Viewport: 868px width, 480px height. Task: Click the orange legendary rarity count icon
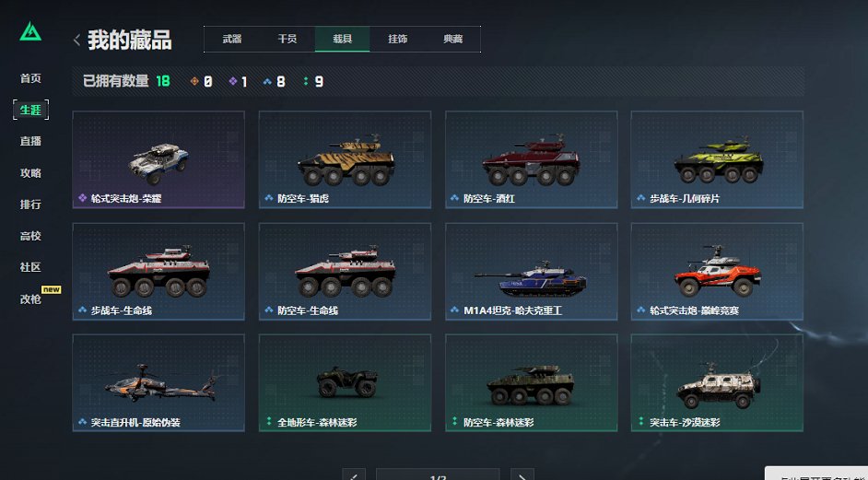coord(194,81)
